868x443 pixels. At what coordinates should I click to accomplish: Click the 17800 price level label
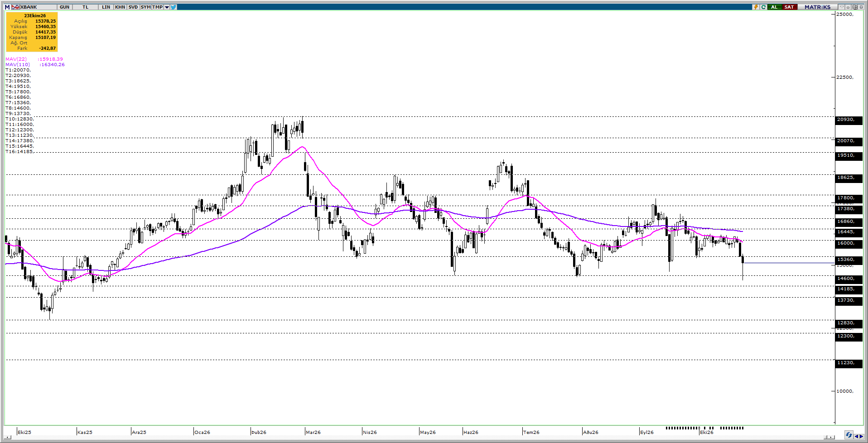point(849,198)
